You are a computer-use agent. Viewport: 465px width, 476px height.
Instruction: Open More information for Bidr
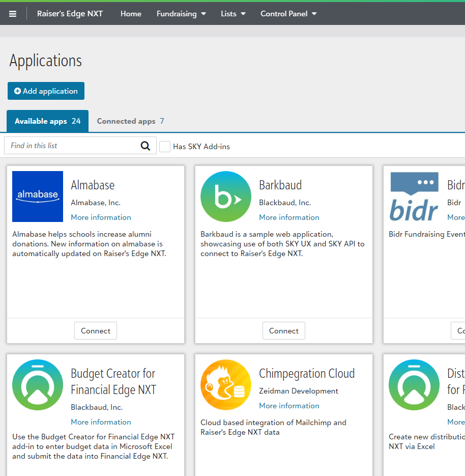tap(456, 217)
